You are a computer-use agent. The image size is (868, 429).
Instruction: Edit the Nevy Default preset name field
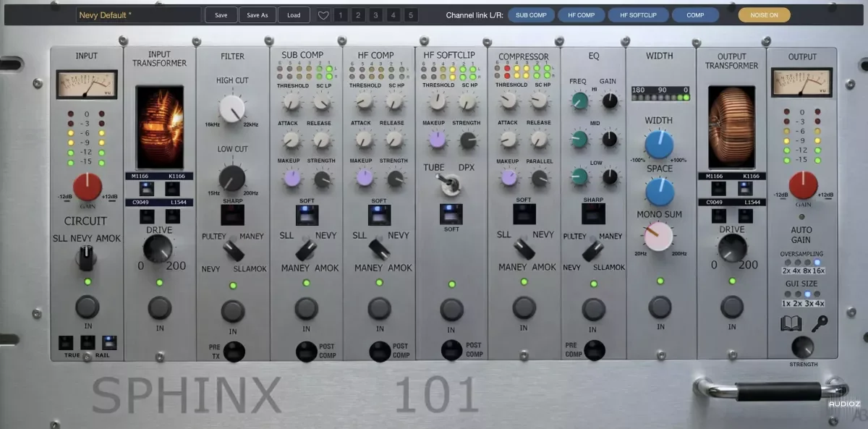139,15
